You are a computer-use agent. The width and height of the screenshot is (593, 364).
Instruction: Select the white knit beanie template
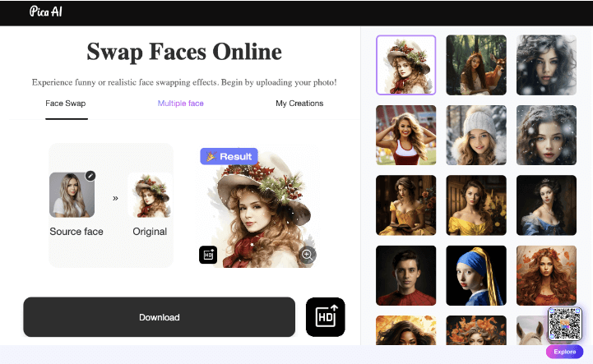pos(476,135)
